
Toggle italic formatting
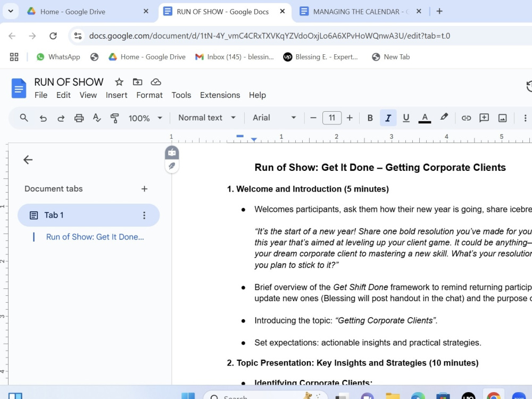tap(388, 118)
